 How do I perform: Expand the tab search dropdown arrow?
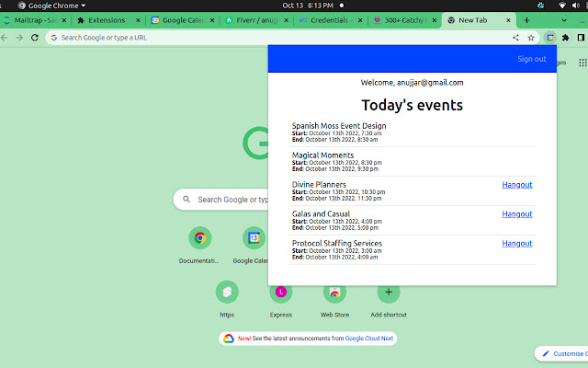click(564, 20)
